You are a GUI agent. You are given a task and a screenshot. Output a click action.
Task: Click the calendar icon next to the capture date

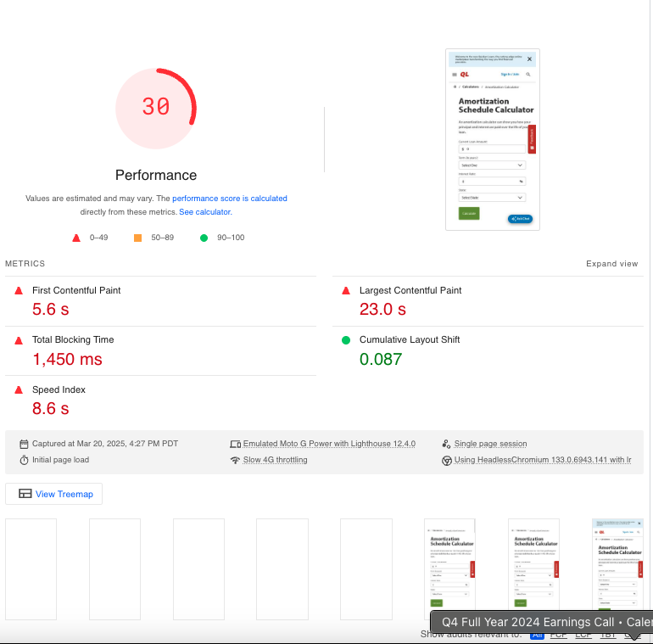tap(25, 444)
